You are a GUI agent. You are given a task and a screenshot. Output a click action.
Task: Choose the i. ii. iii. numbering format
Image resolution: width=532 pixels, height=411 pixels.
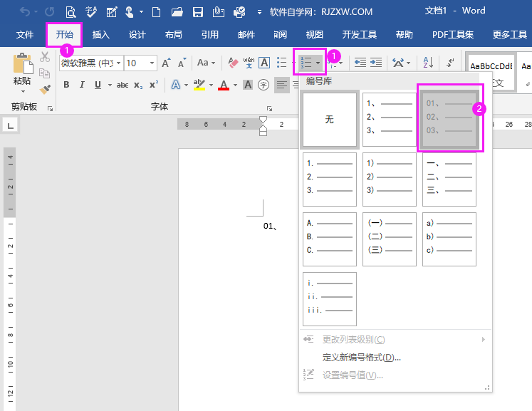coord(330,299)
